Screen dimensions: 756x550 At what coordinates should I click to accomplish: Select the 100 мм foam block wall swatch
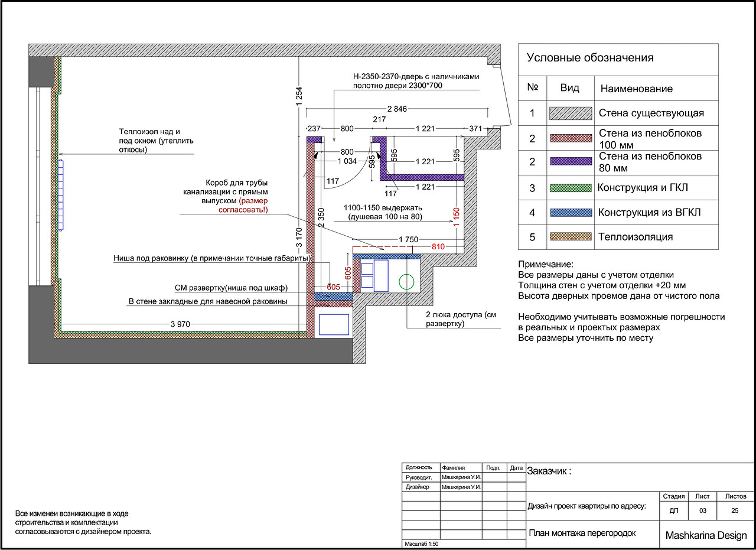click(570, 138)
